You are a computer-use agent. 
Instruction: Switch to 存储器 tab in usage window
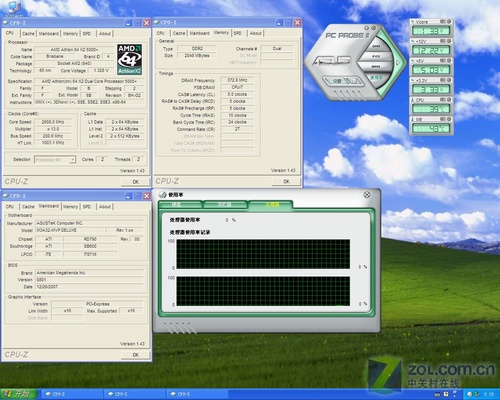pyautogui.click(x=224, y=205)
